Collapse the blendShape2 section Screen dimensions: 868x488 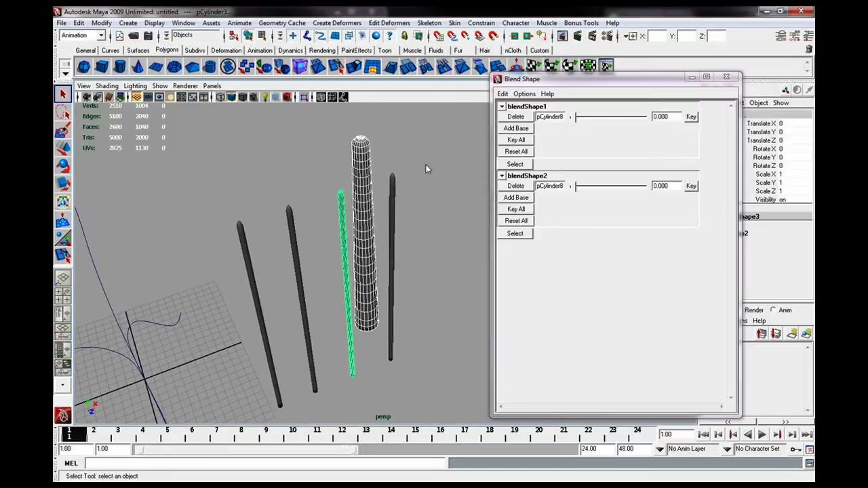[502, 176]
